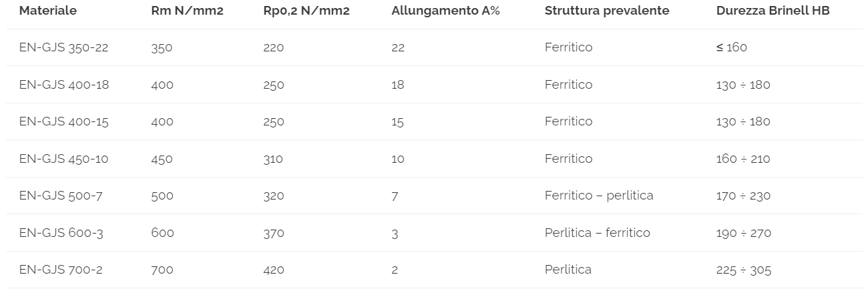Click the Perlitica – ferritico structure cell
Viewport: 868px width, 293px height.
tap(597, 233)
